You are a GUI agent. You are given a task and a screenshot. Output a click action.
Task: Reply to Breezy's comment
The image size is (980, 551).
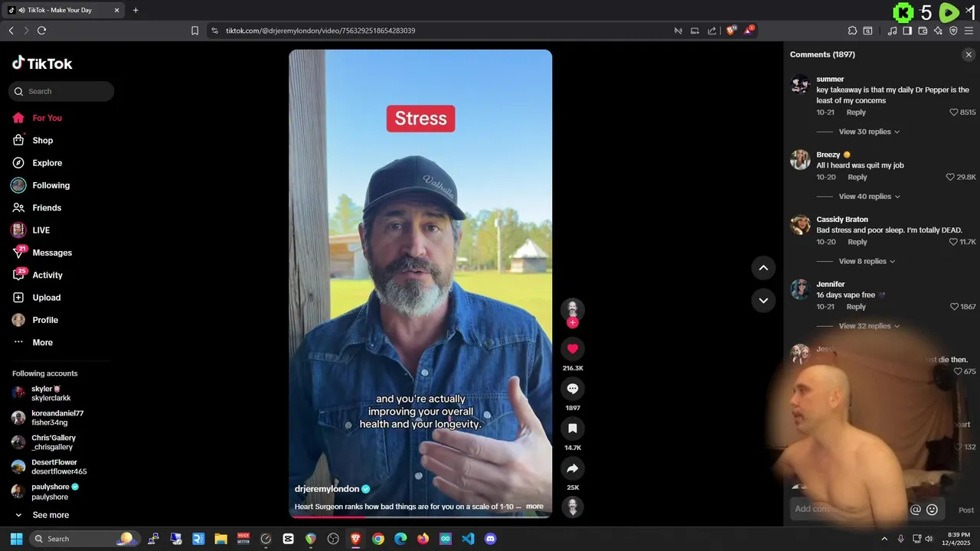tap(857, 177)
